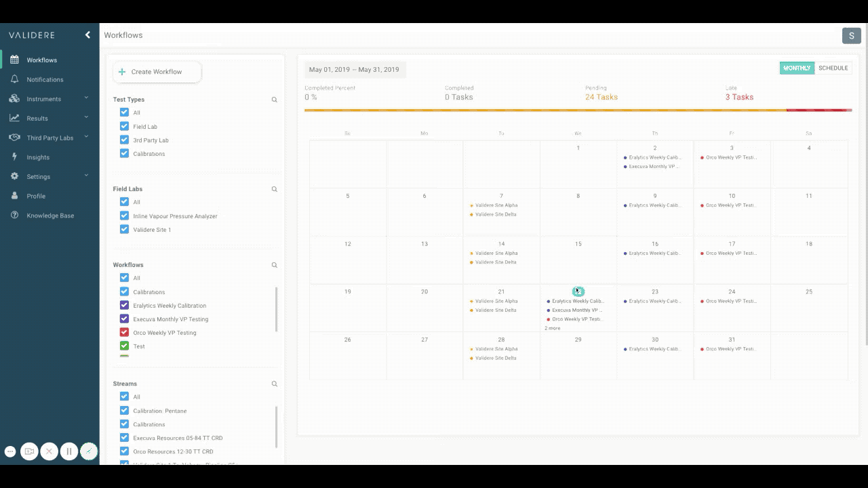Open the May 2019 date range picker
Image resolution: width=868 pixels, height=488 pixels.
tap(355, 69)
